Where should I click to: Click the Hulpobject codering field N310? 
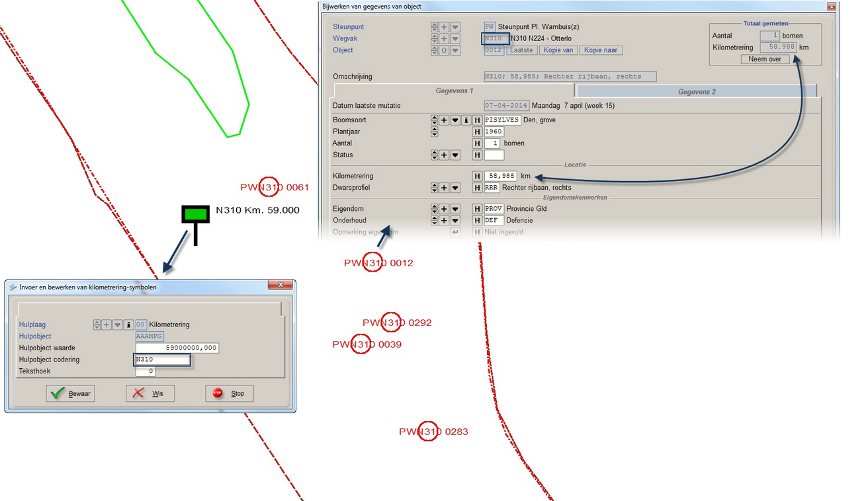(161, 360)
